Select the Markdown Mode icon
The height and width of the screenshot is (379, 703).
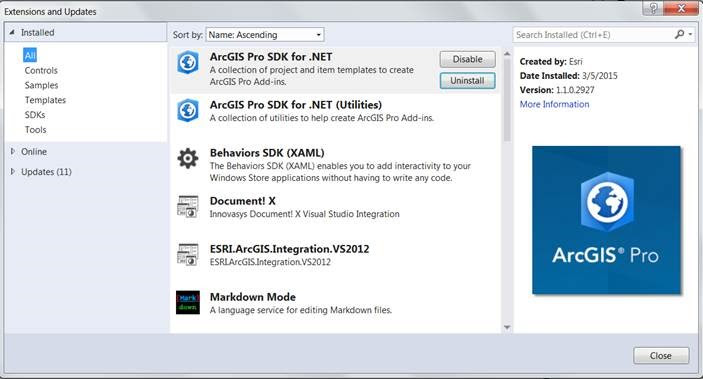click(188, 302)
